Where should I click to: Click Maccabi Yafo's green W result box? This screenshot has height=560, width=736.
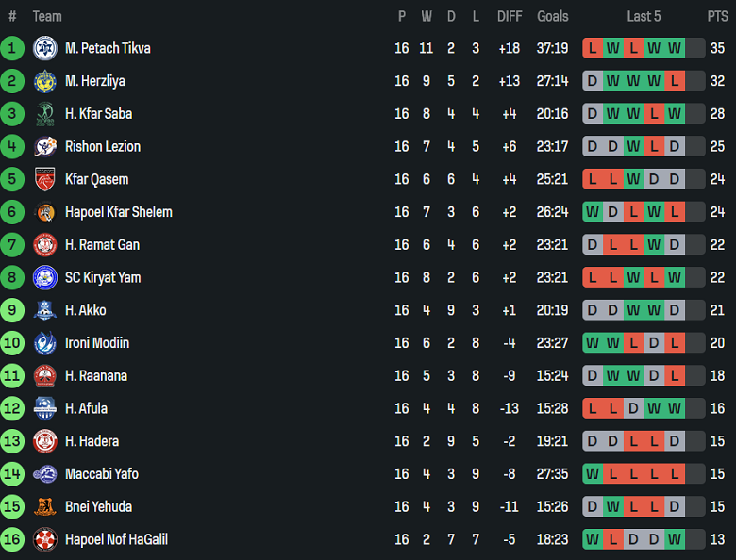[593, 474]
